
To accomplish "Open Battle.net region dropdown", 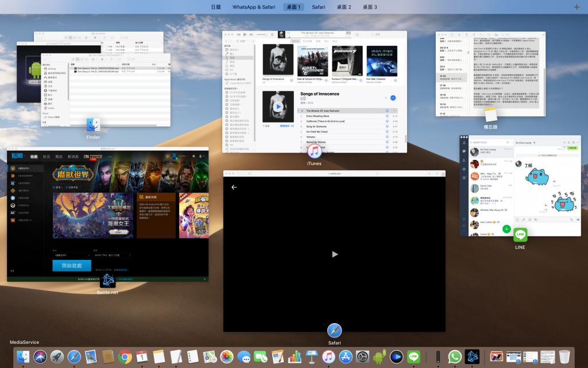I will (x=113, y=255).
